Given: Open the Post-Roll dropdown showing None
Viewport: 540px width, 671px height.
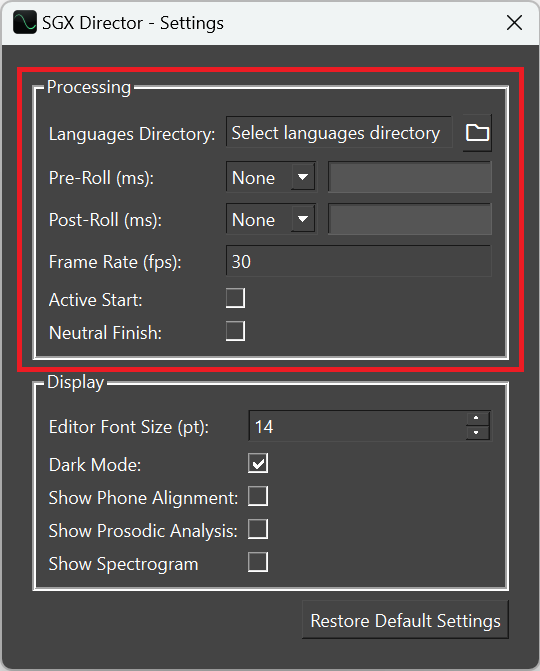Looking at the screenshot, I should tap(271, 219).
